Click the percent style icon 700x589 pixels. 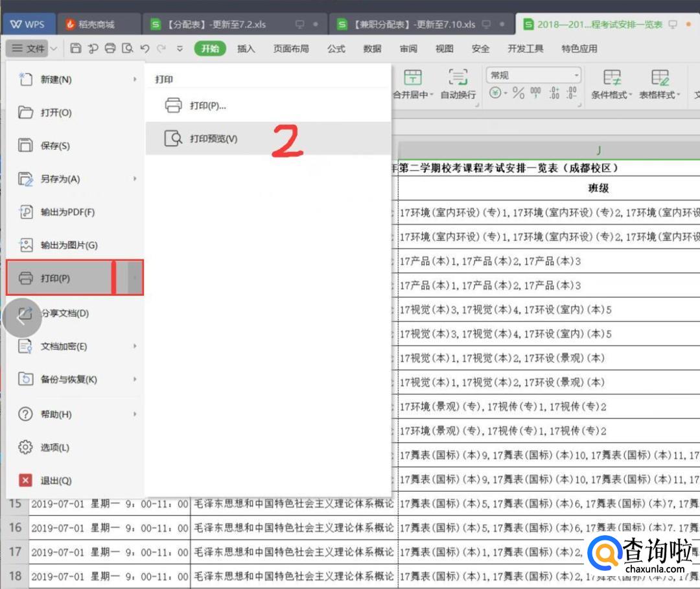[518, 93]
